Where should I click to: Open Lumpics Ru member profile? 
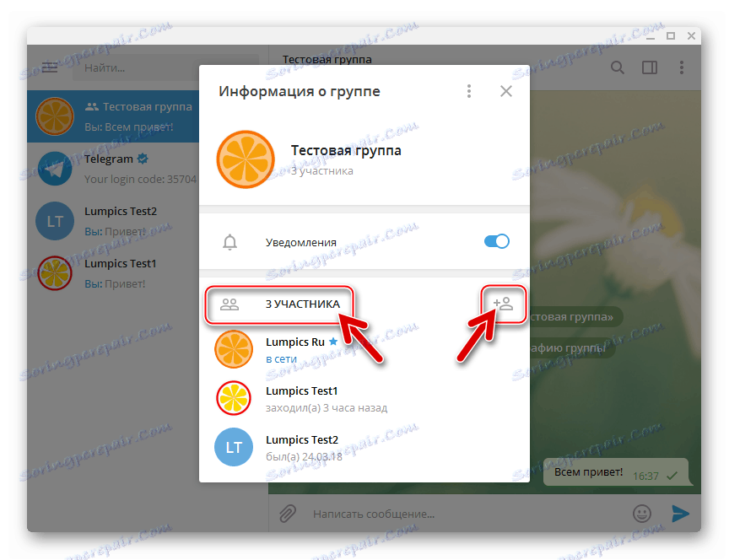click(364, 349)
